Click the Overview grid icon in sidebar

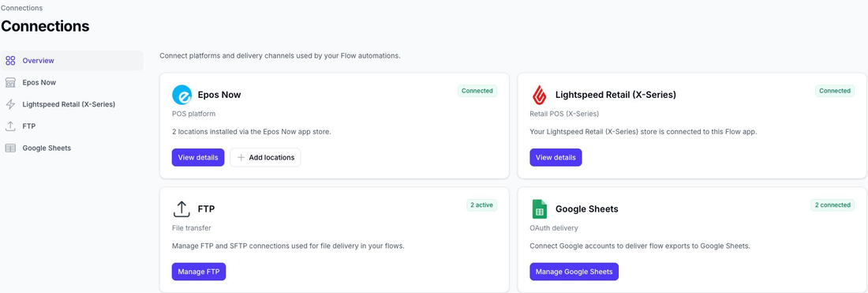click(10, 61)
